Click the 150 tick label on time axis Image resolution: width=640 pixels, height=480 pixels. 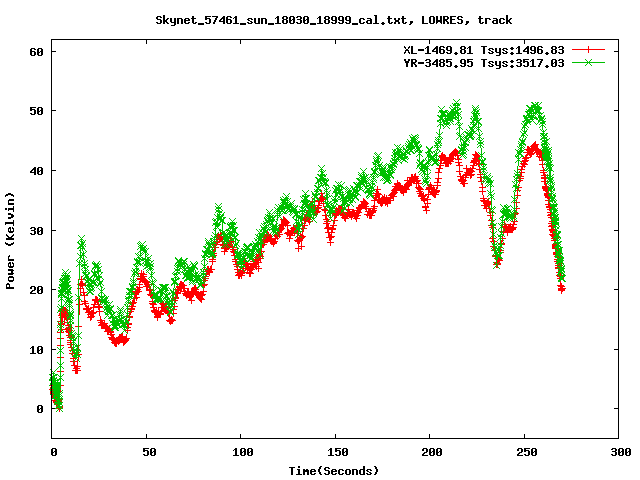335,452
